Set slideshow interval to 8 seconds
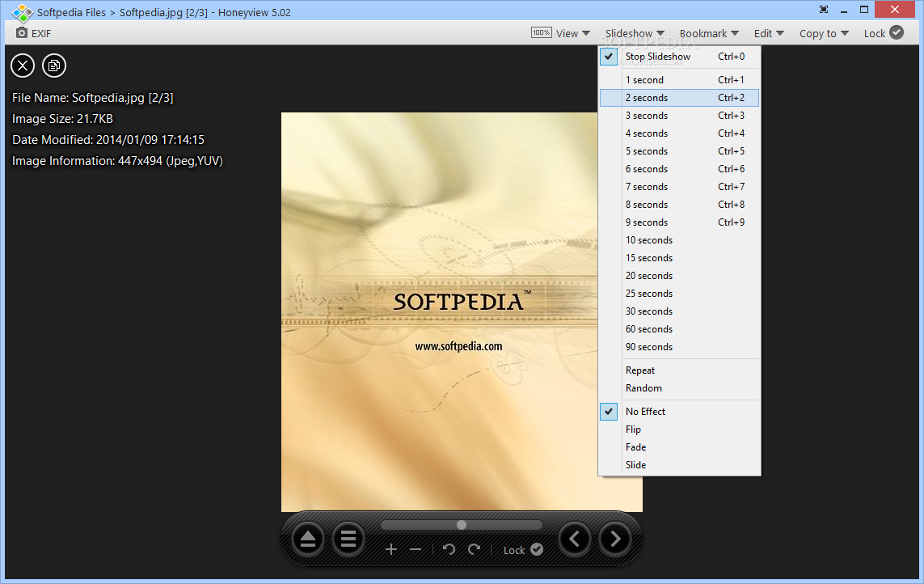 (x=679, y=205)
